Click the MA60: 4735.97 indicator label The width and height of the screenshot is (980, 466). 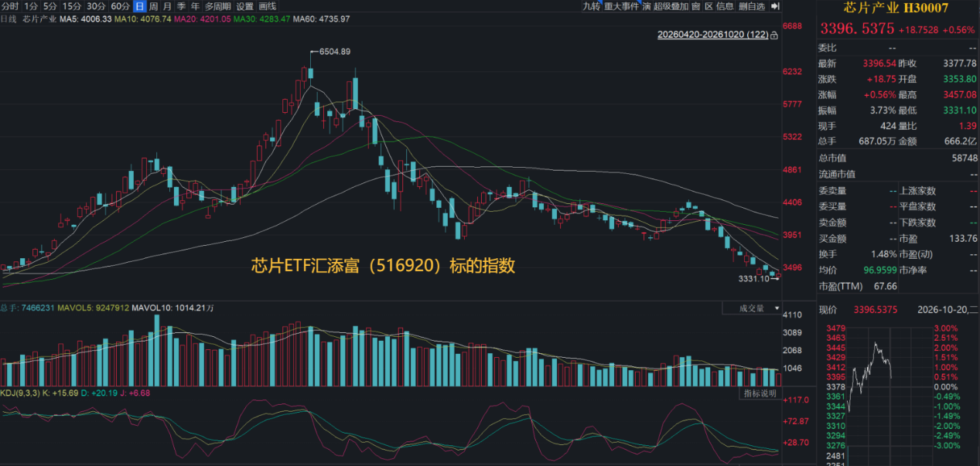coord(323,19)
